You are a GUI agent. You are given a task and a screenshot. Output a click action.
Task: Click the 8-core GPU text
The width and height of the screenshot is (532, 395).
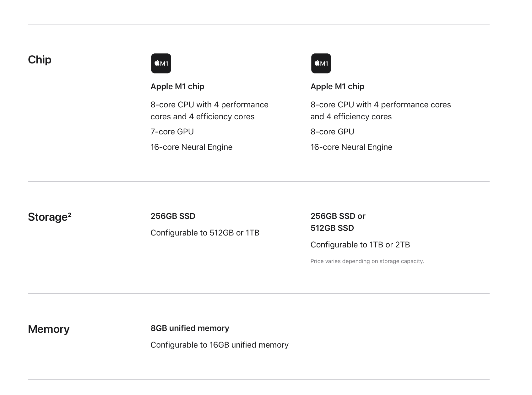point(332,132)
